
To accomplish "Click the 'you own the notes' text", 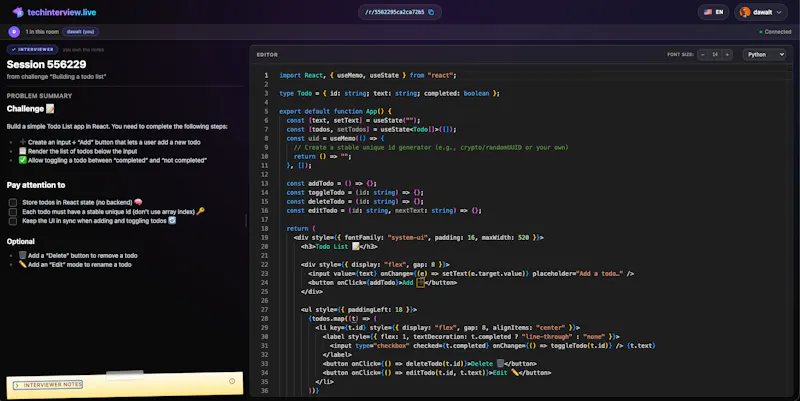I will click(x=83, y=49).
